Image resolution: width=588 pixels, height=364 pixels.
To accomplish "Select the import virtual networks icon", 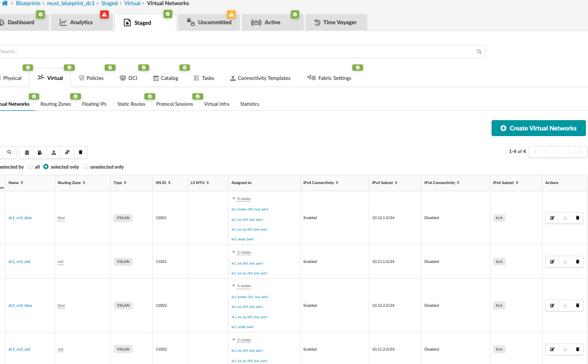I will point(26,152).
